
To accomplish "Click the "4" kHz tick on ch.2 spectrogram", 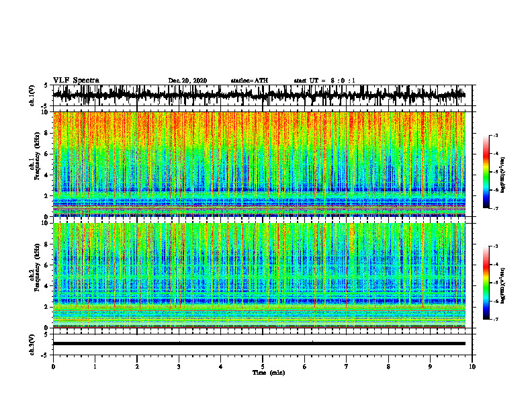I will (x=47, y=286).
